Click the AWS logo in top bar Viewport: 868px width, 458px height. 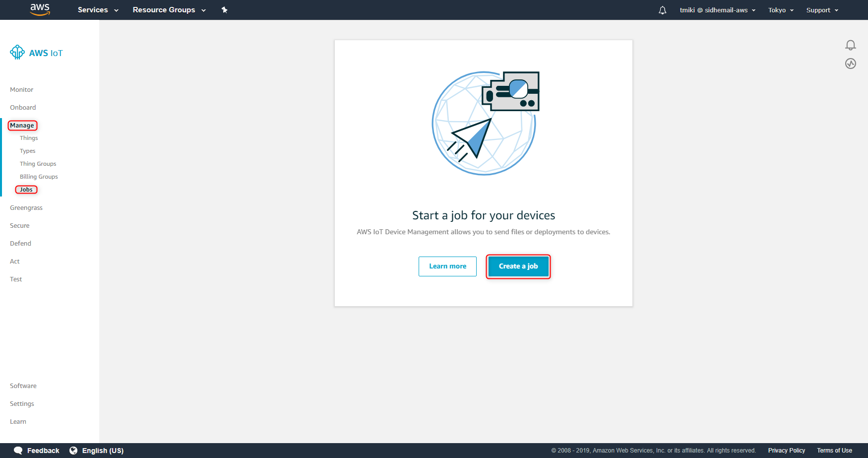pos(40,9)
